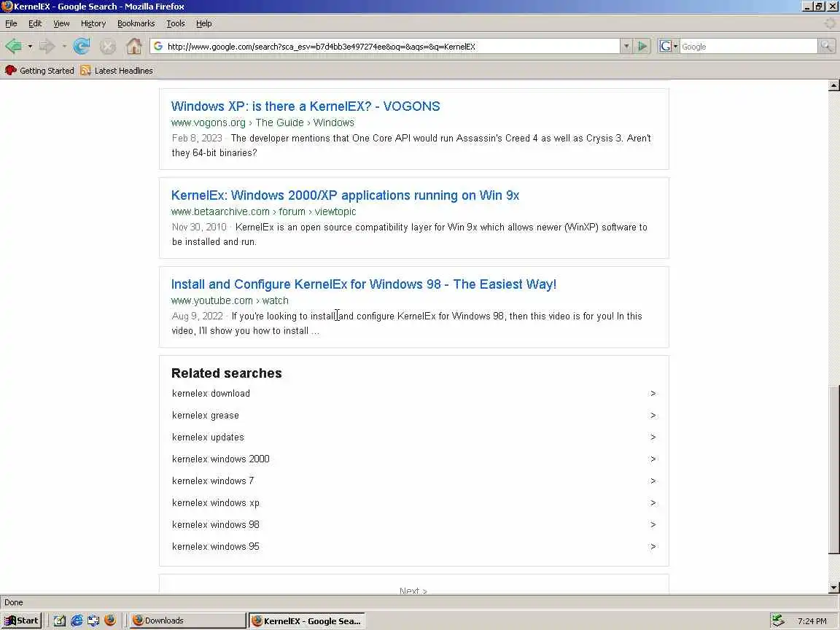Click the third quick launch icon

click(93, 621)
